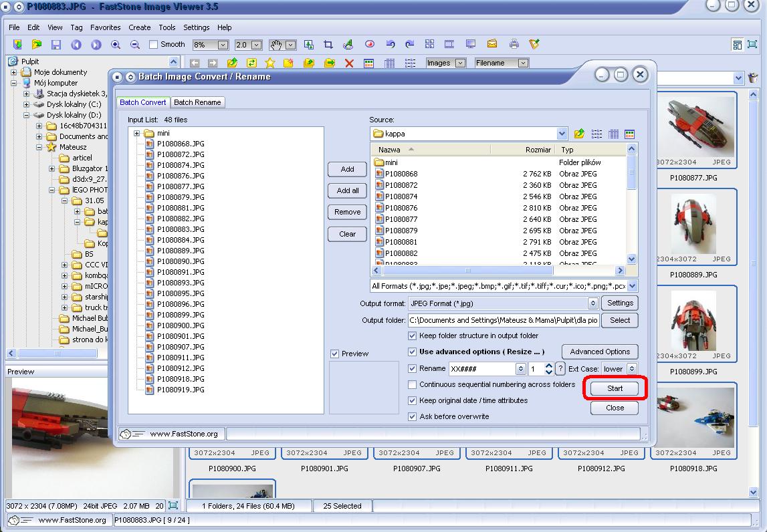The height and width of the screenshot is (532, 767).
Task: Select the crop tool icon
Action: tap(328, 45)
